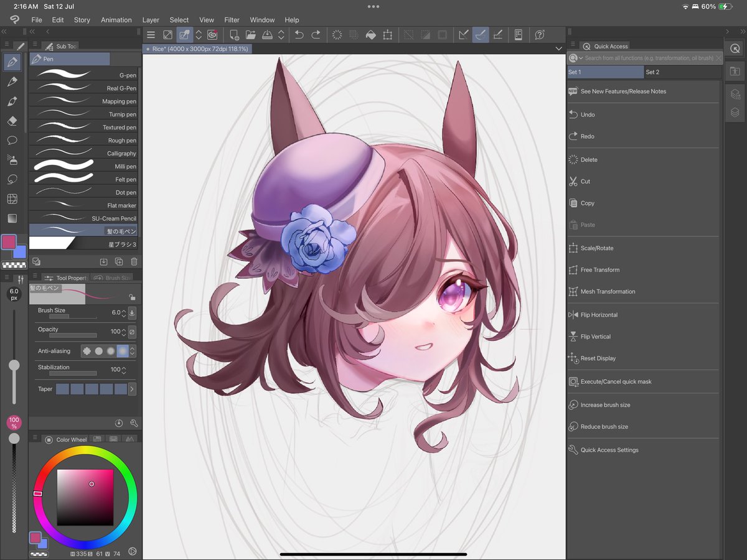This screenshot has width=747, height=560.
Task: Open the Layer menu
Action: coord(151,20)
